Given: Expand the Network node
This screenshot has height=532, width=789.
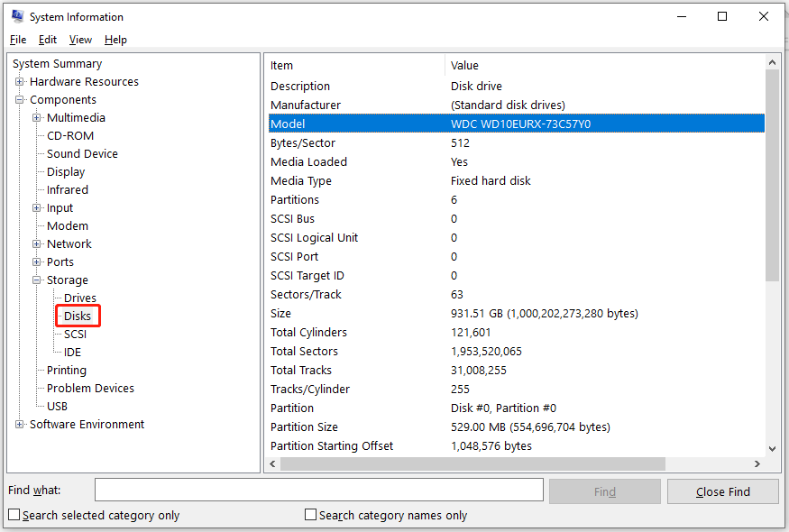Looking at the screenshot, I should [34, 243].
